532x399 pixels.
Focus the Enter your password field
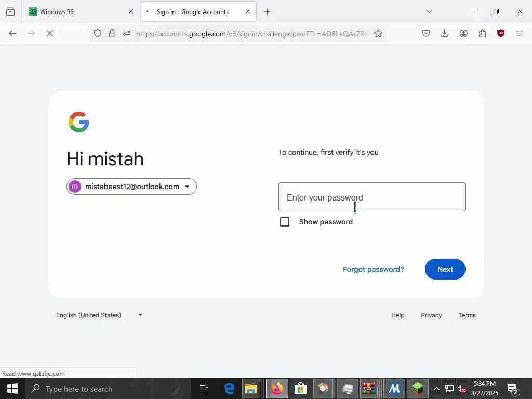[x=372, y=197]
